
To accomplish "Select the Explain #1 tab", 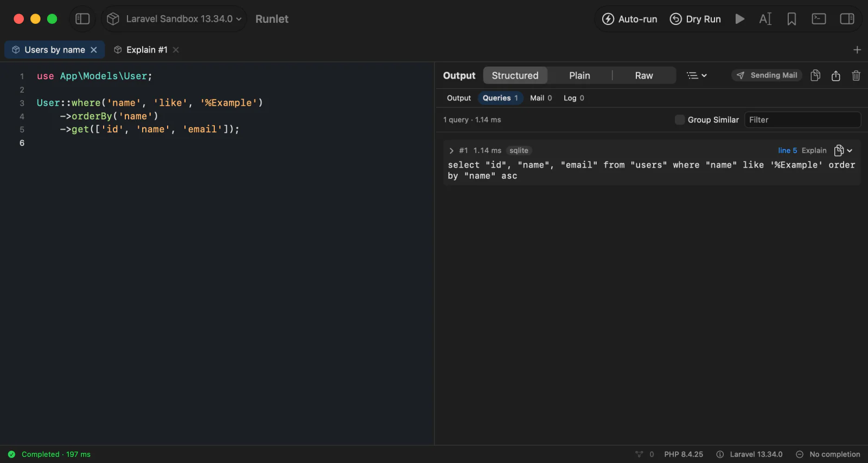I will point(147,50).
